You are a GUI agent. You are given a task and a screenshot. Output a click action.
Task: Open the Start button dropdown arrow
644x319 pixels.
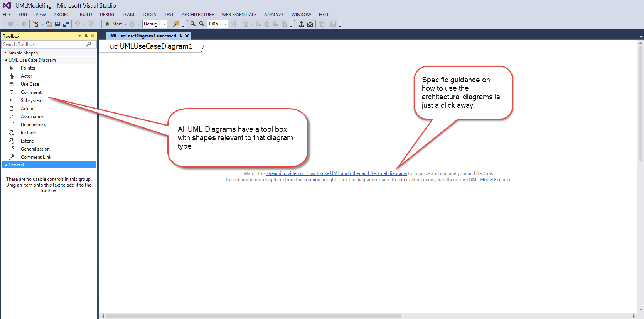tap(125, 24)
